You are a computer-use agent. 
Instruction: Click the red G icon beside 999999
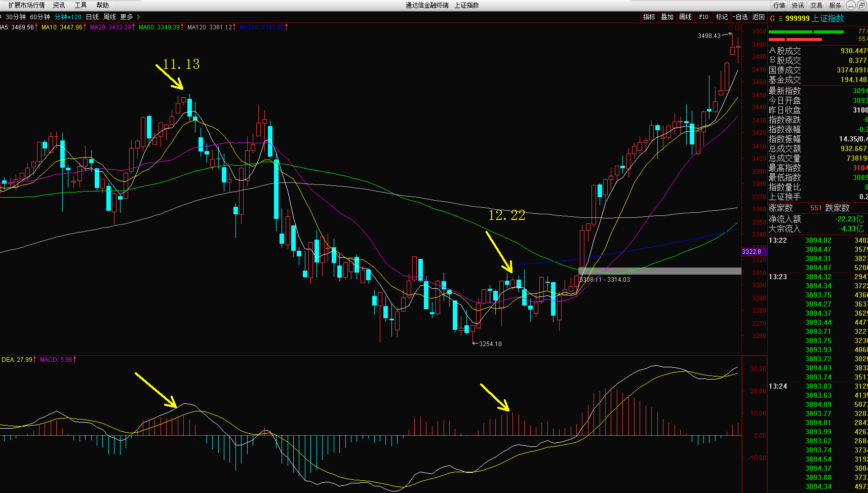[x=772, y=18]
